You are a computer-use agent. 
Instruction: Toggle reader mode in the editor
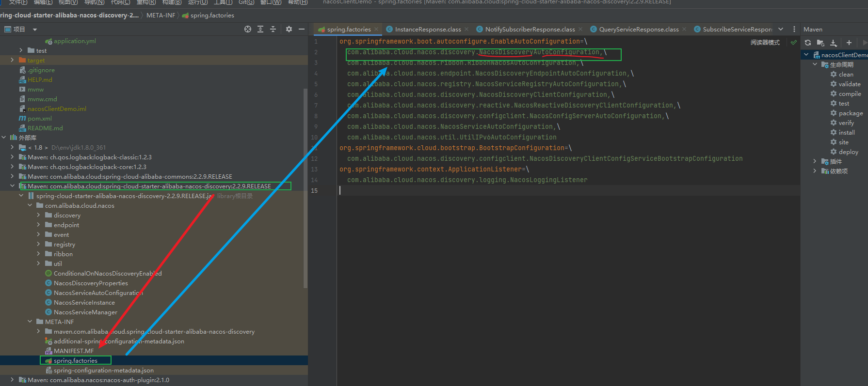[765, 43]
